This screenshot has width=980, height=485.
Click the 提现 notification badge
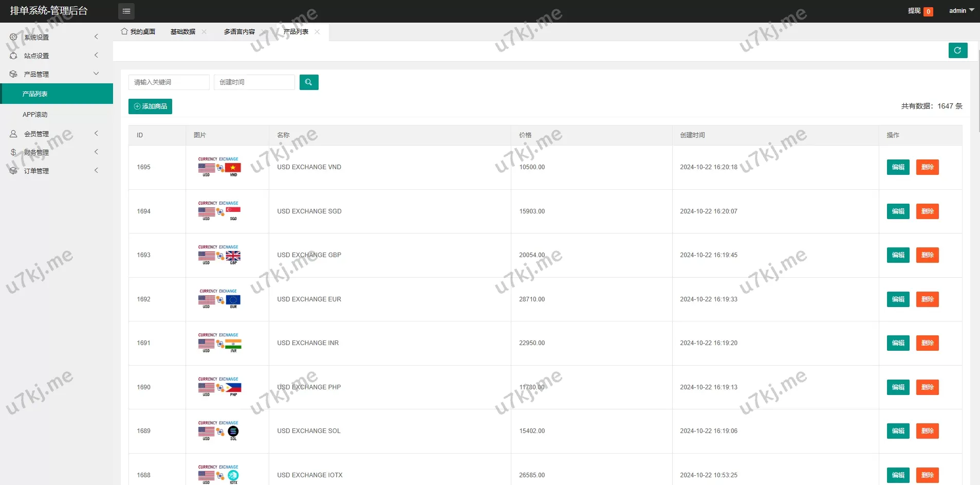928,11
